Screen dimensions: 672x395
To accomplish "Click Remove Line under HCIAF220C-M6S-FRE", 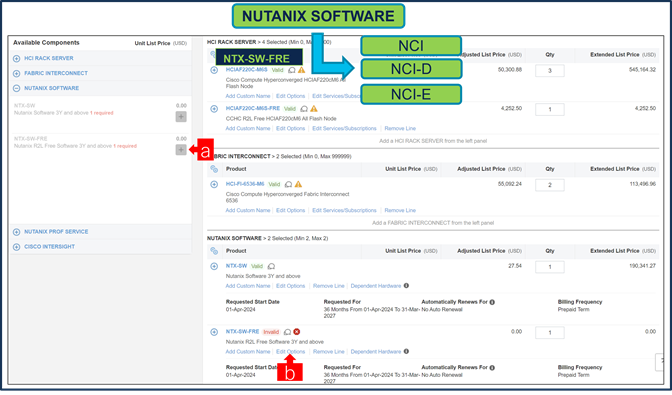I will (400, 129).
